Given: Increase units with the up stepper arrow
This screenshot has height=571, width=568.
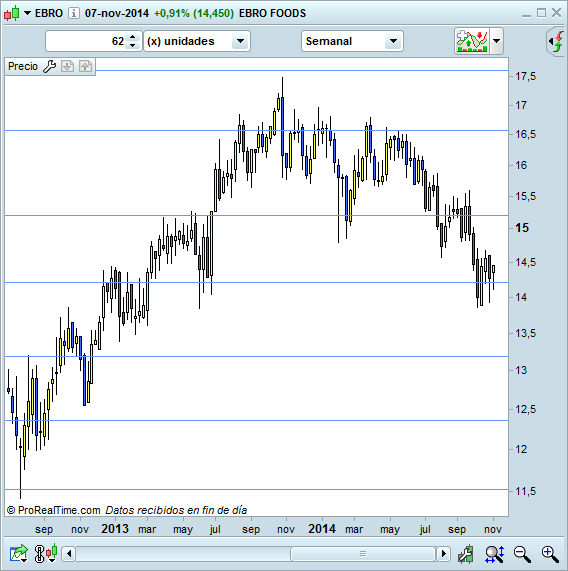Looking at the screenshot, I should coord(133,37).
